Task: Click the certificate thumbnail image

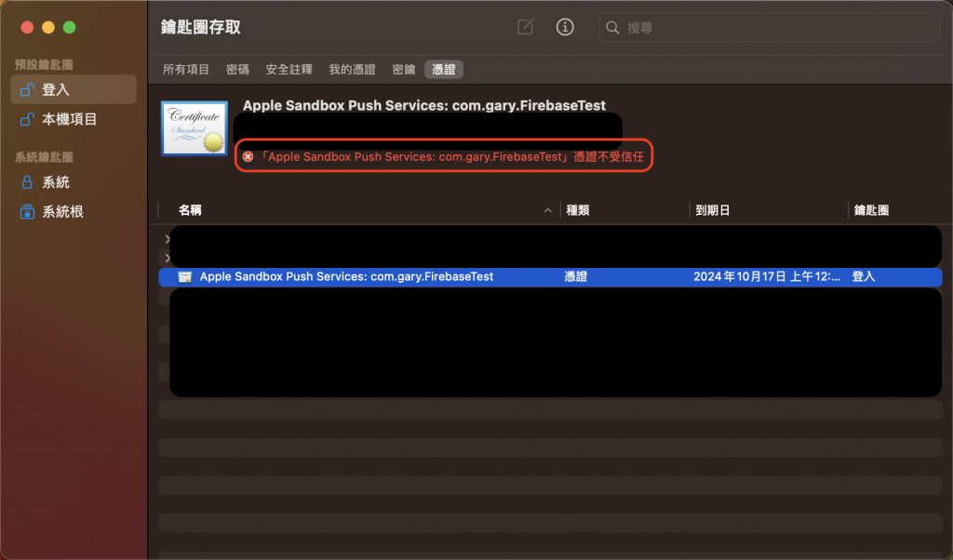Action: (194, 128)
